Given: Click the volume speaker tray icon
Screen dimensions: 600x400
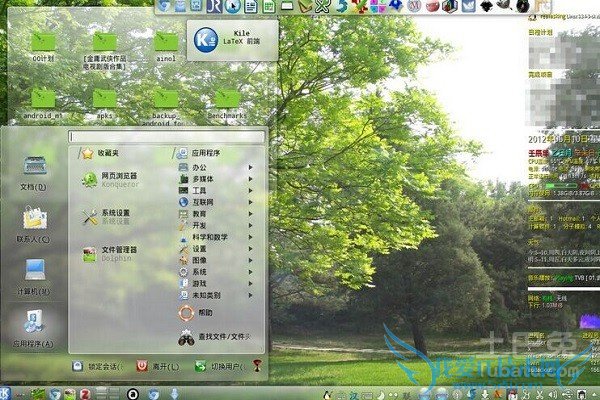Looking at the screenshot, I should tap(552, 395).
